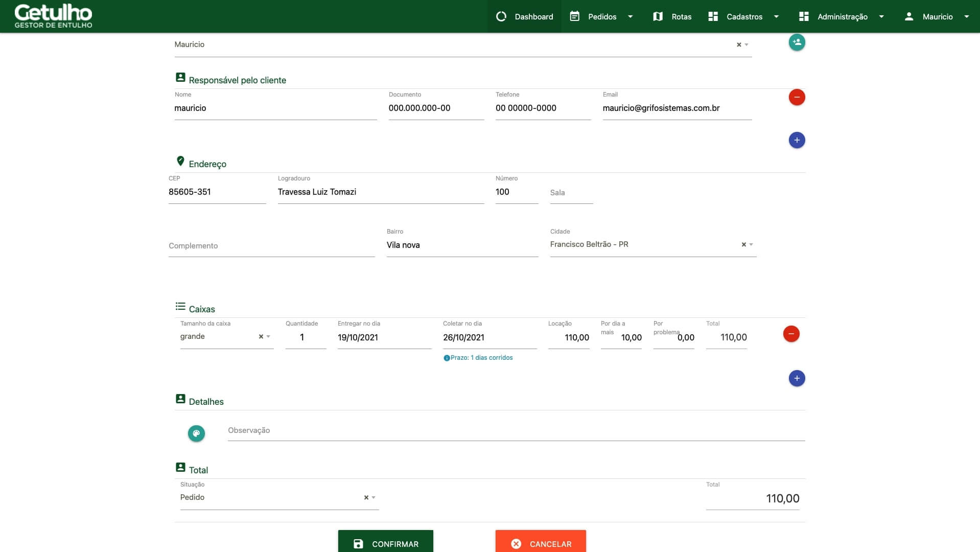Add another responsável with the blue plus
980x552 pixels.
click(x=797, y=140)
